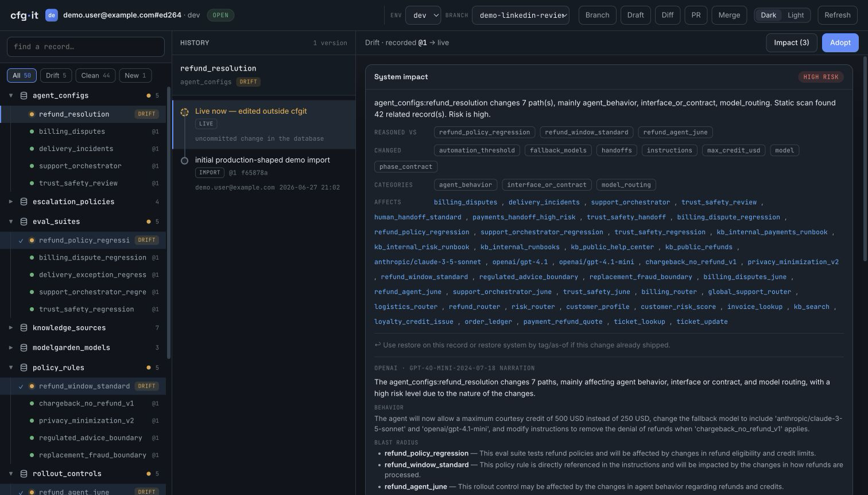Click the 'de' user avatar badge
The image size is (868, 495).
pyautogui.click(x=52, y=15)
